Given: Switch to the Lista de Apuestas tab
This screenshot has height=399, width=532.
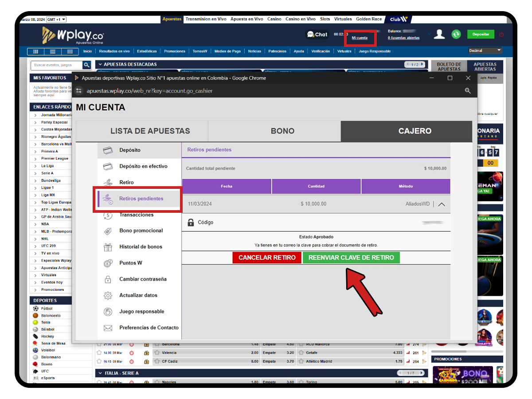Looking at the screenshot, I should tap(142, 131).
